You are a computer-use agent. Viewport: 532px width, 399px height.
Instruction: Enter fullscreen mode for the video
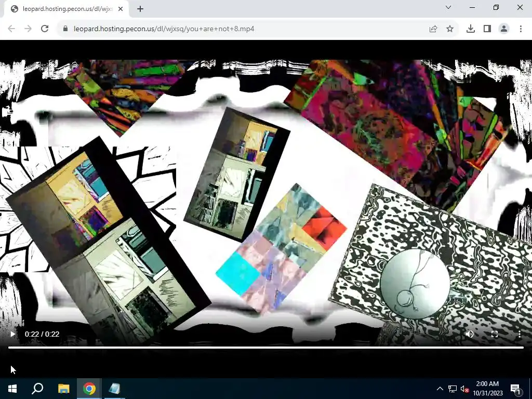(495, 334)
